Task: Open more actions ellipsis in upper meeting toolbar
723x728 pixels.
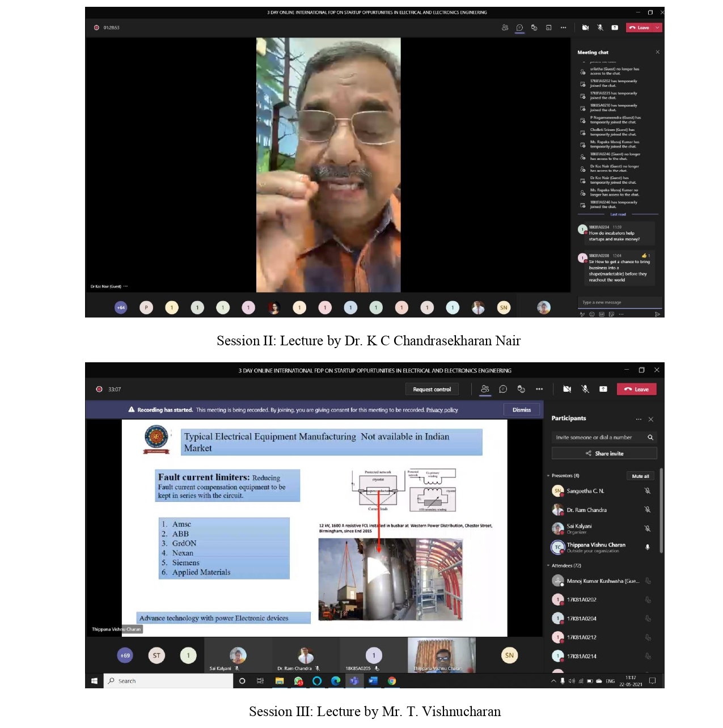Action: point(563,27)
